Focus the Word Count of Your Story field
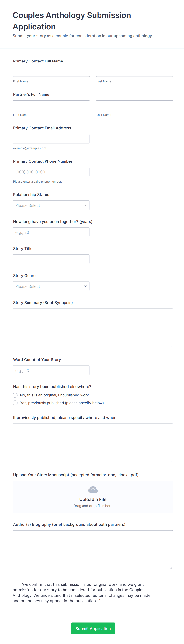184x644 pixels. click(51, 370)
